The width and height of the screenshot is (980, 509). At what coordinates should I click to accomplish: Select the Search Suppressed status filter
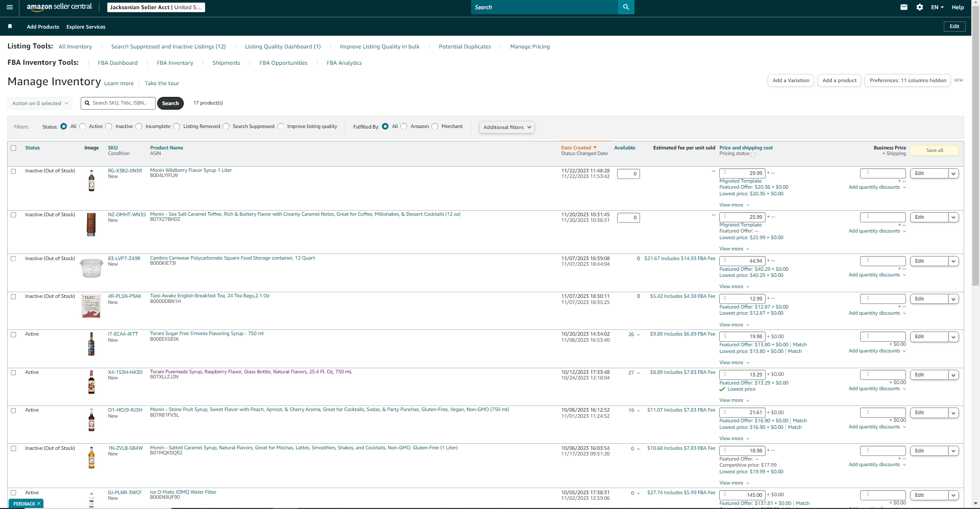226,126
